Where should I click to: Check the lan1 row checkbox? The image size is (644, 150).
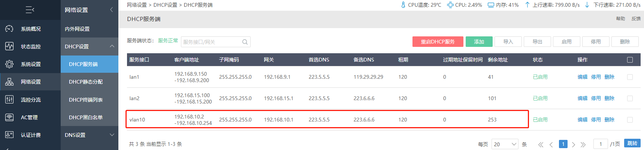630,77
